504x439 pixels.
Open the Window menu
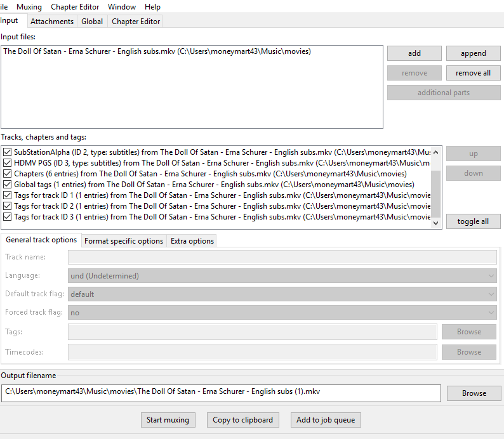[122, 7]
